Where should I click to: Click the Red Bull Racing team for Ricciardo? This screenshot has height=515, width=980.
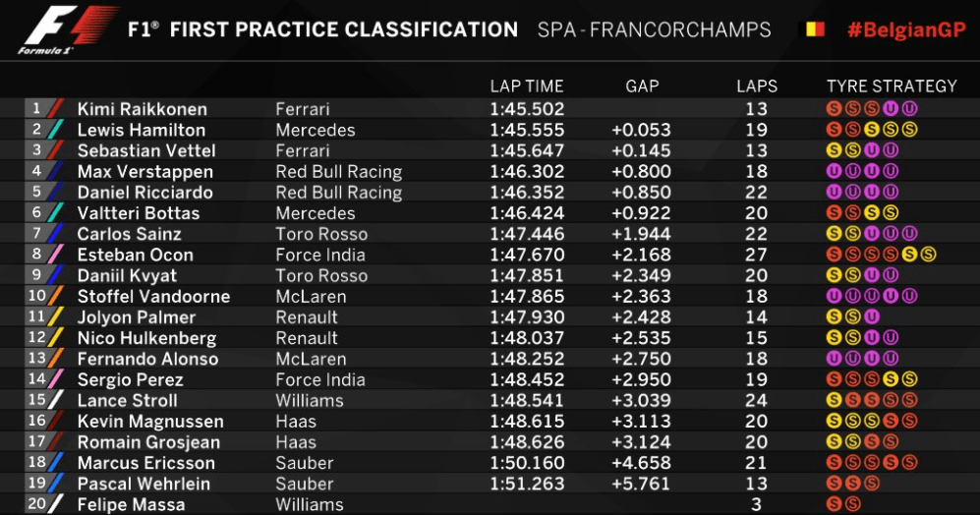pyautogui.click(x=339, y=193)
